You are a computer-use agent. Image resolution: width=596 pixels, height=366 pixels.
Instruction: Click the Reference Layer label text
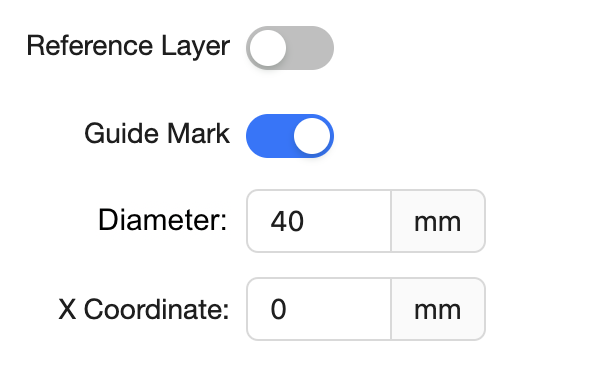point(128,46)
